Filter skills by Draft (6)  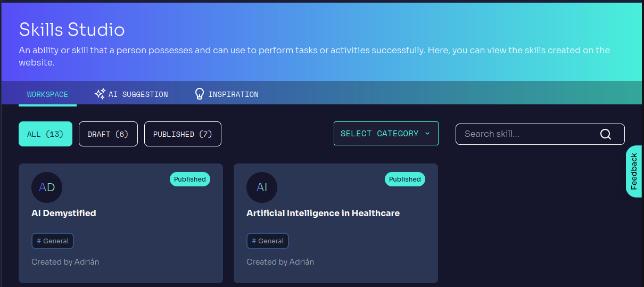tap(108, 134)
